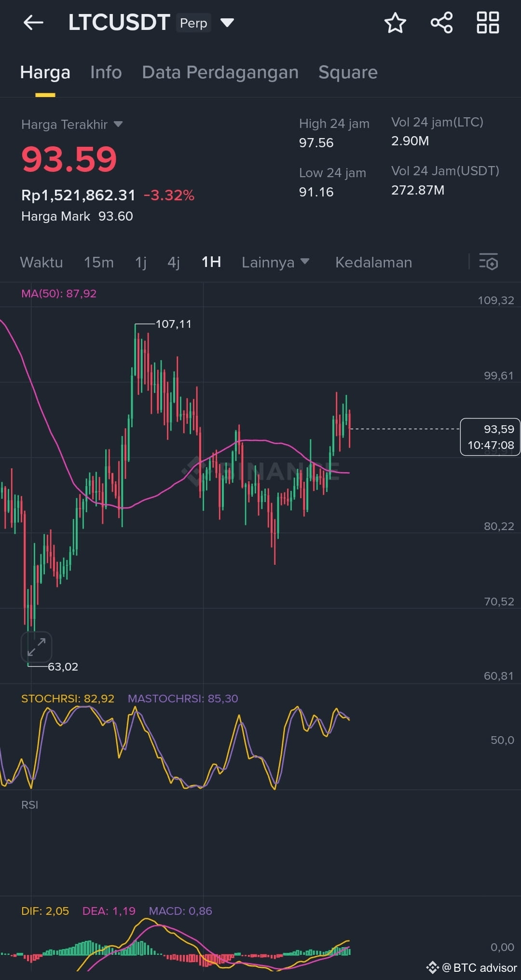Select the 1H timeframe
The width and height of the screenshot is (521, 980).
point(211,262)
